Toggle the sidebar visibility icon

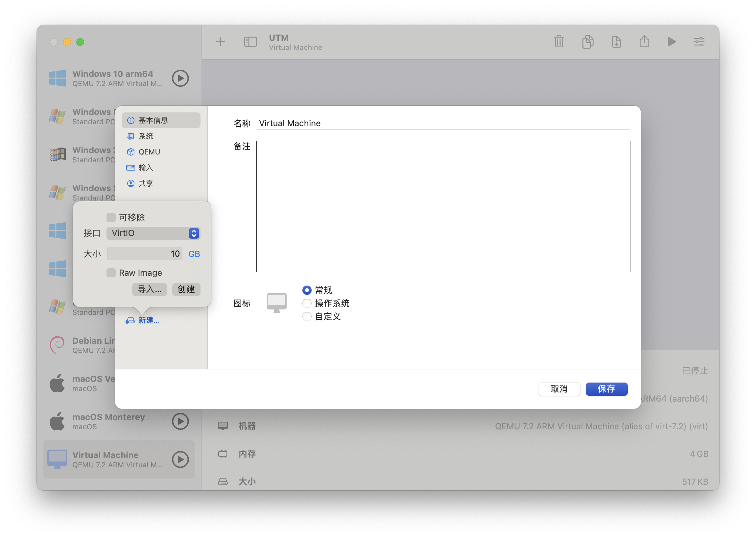(x=250, y=41)
